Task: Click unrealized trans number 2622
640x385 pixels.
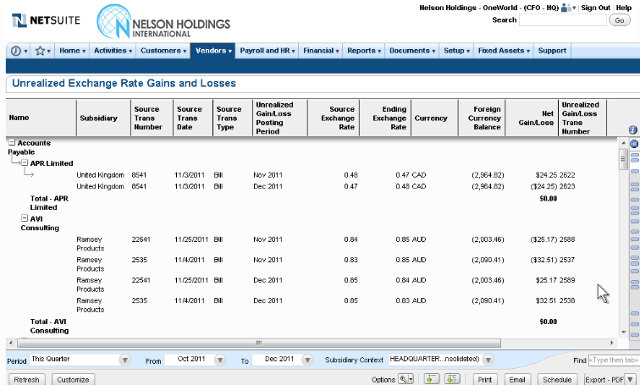Action: pyautogui.click(x=567, y=175)
